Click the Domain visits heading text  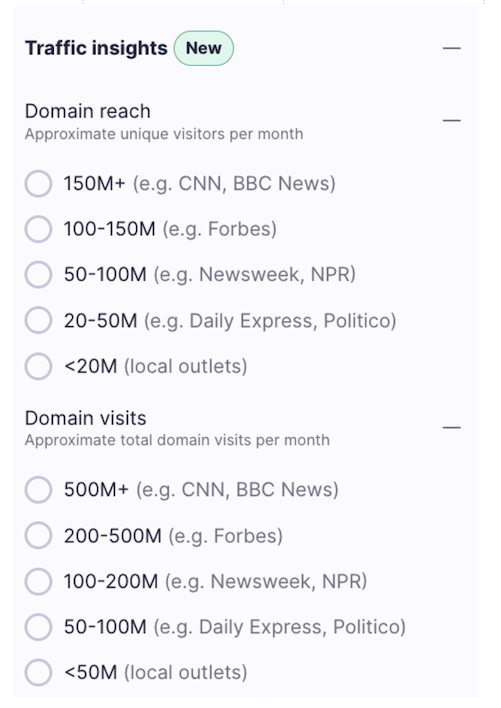(86, 418)
